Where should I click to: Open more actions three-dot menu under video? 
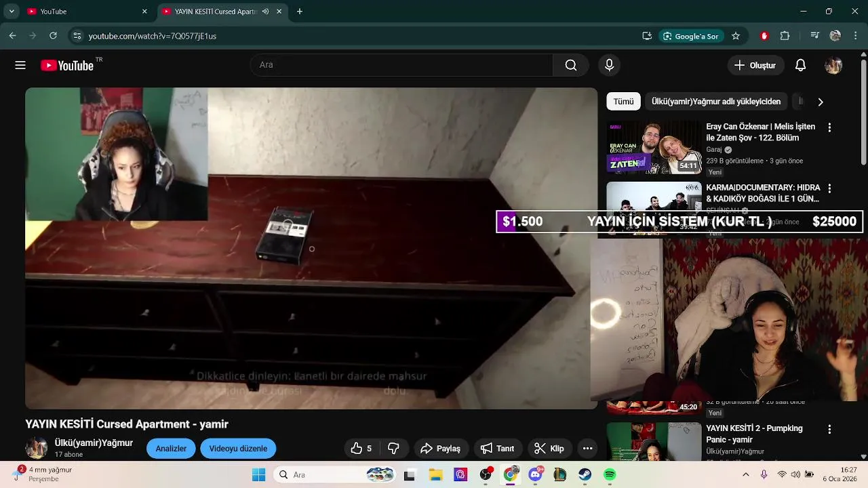tap(587, 448)
